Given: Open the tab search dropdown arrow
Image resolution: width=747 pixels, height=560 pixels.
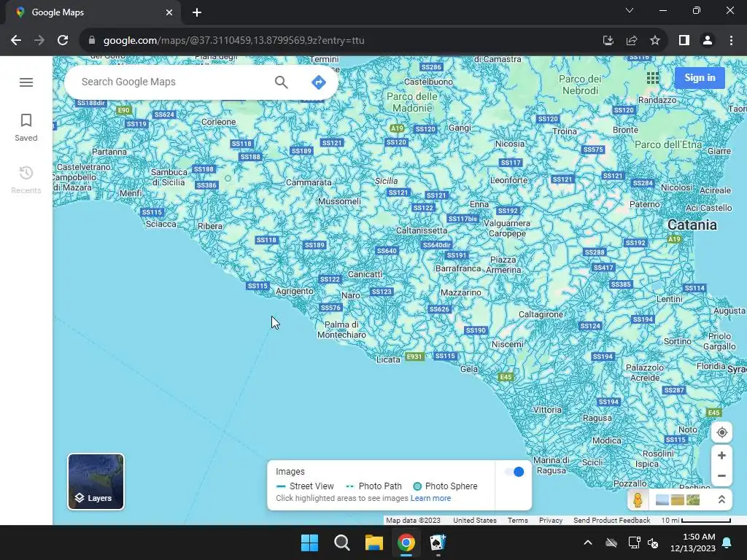Looking at the screenshot, I should coord(630,10).
